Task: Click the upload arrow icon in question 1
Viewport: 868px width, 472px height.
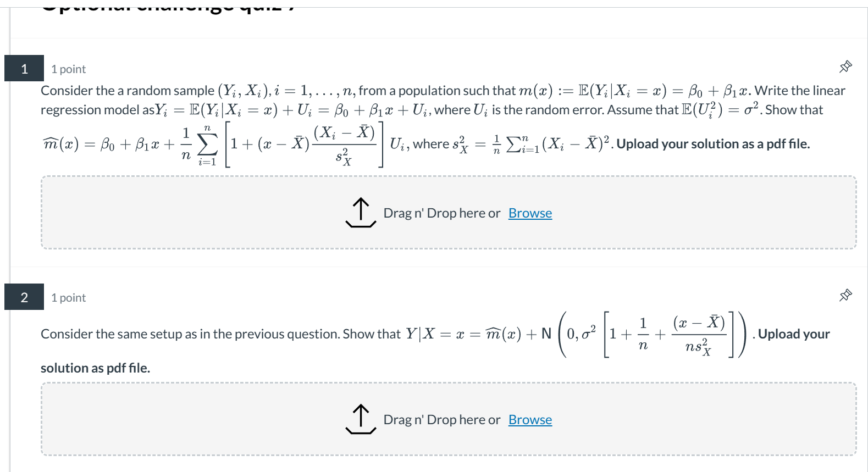Action: click(x=360, y=213)
